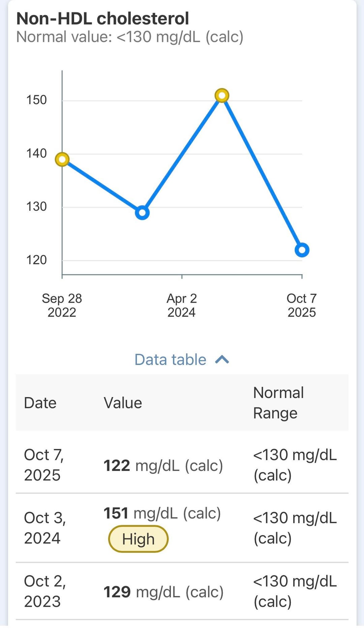Image resolution: width=364 pixels, height=635 pixels.
Task: Select the Oct 7, 2025 row date
Action: pos(43,465)
